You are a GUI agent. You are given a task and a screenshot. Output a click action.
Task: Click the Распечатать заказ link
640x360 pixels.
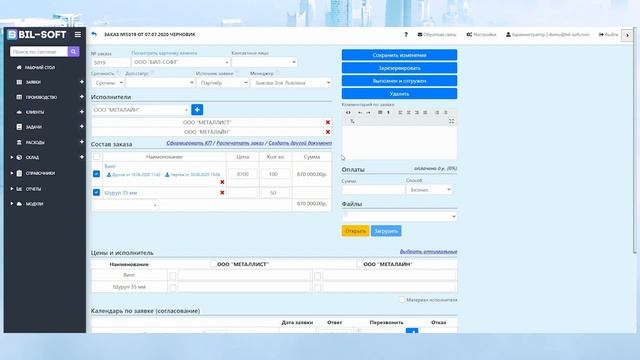[x=240, y=143]
